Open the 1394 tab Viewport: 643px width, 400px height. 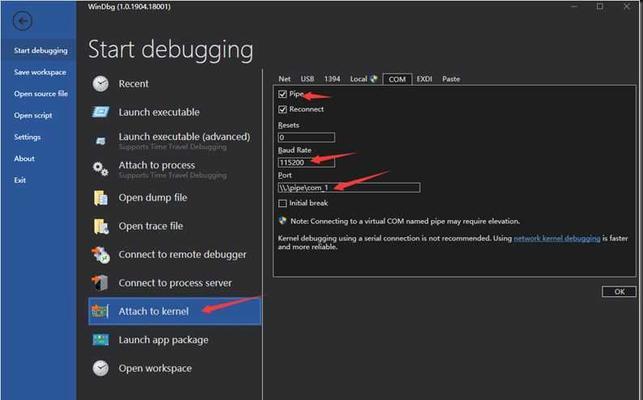point(332,79)
